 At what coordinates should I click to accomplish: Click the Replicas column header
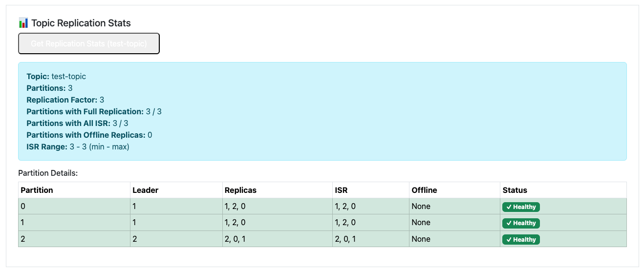[240, 190]
